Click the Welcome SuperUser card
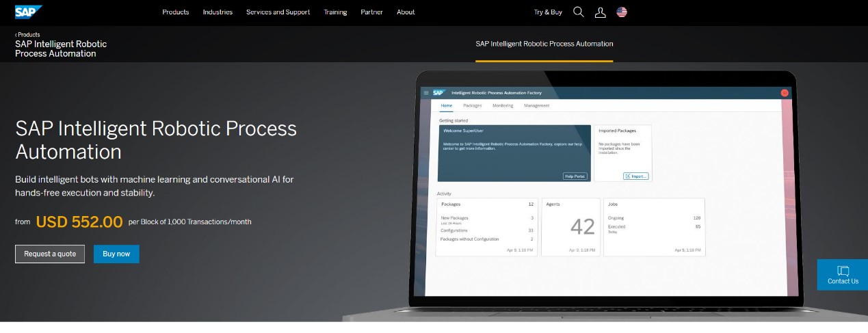 pos(515,153)
